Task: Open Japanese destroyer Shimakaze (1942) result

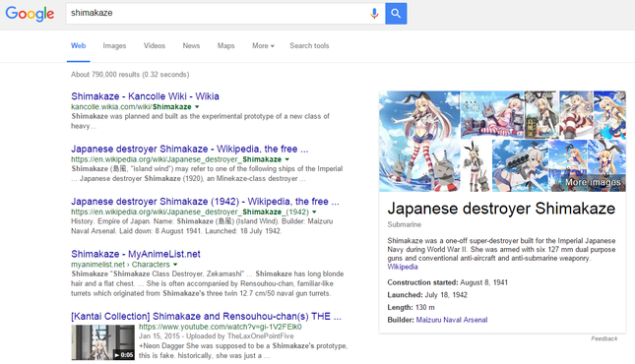Action: coord(205,202)
